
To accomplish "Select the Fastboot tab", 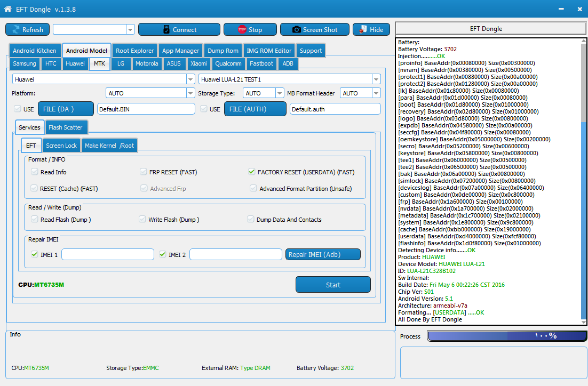I will tap(261, 63).
